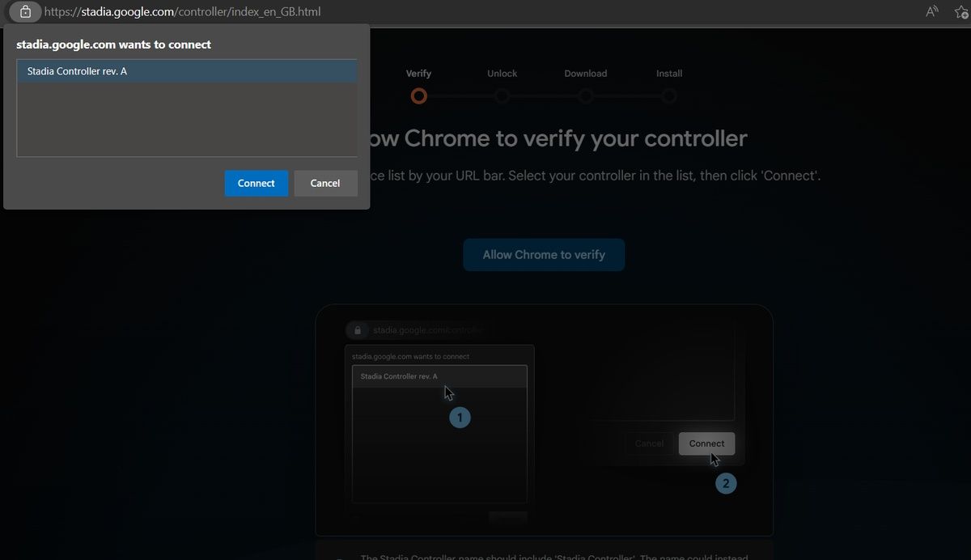This screenshot has height=560, width=971.
Task: Click the Unlock step progress dot
Action: tap(502, 95)
